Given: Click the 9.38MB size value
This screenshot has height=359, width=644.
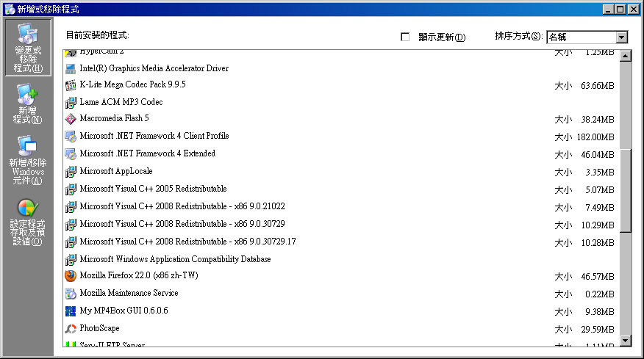Looking at the screenshot, I should pos(600,312).
